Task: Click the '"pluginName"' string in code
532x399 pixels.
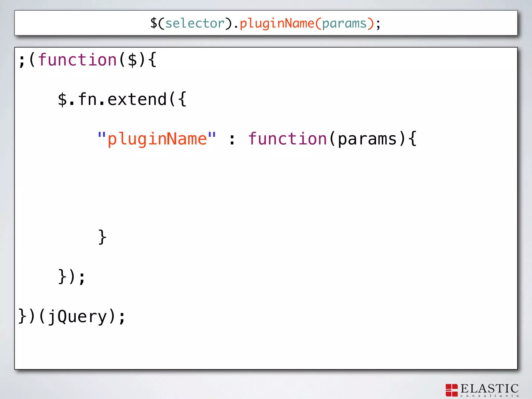Action: [x=157, y=139]
